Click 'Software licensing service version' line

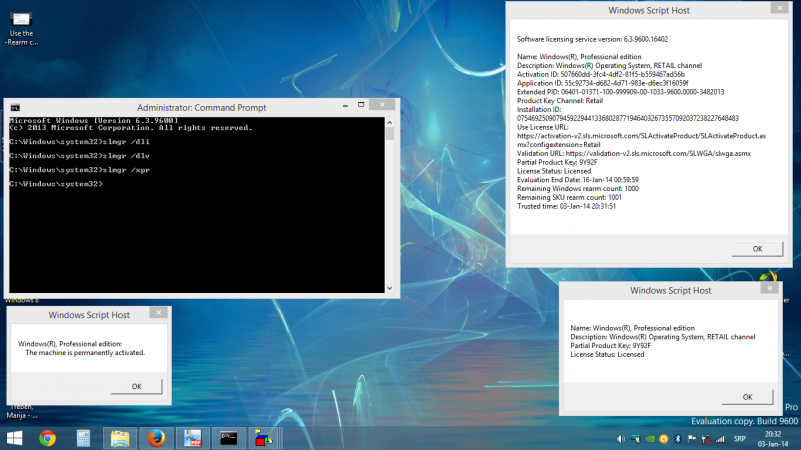592,39
